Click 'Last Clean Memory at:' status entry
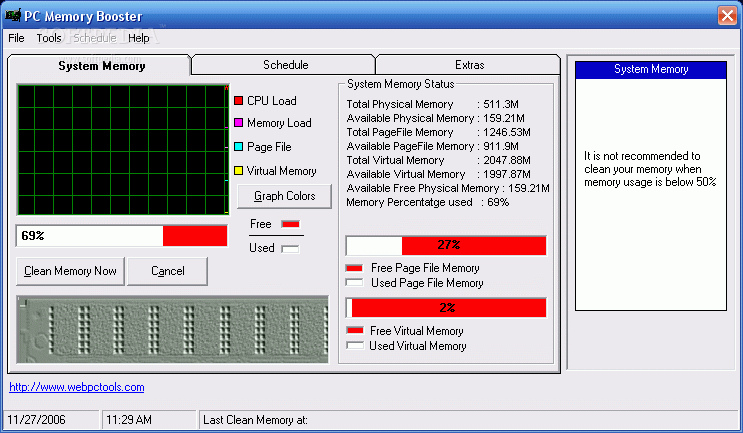 pyautogui.click(x=255, y=420)
